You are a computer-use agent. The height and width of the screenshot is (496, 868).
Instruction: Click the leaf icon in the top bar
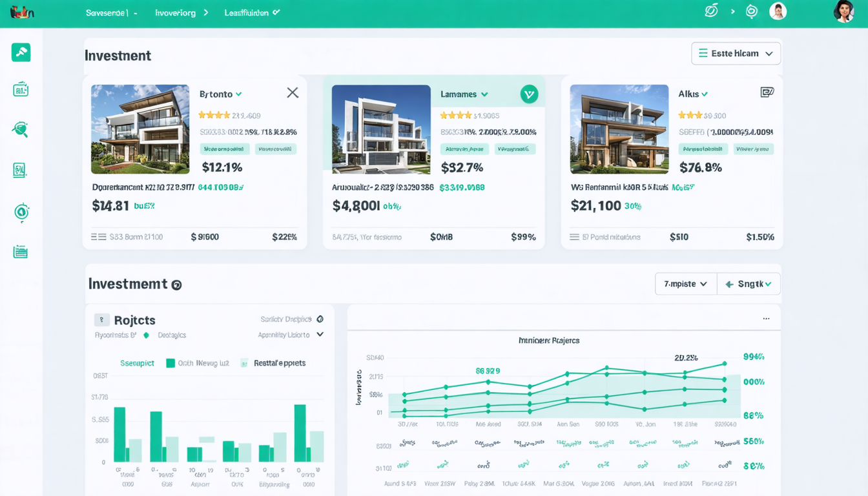point(711,11)
